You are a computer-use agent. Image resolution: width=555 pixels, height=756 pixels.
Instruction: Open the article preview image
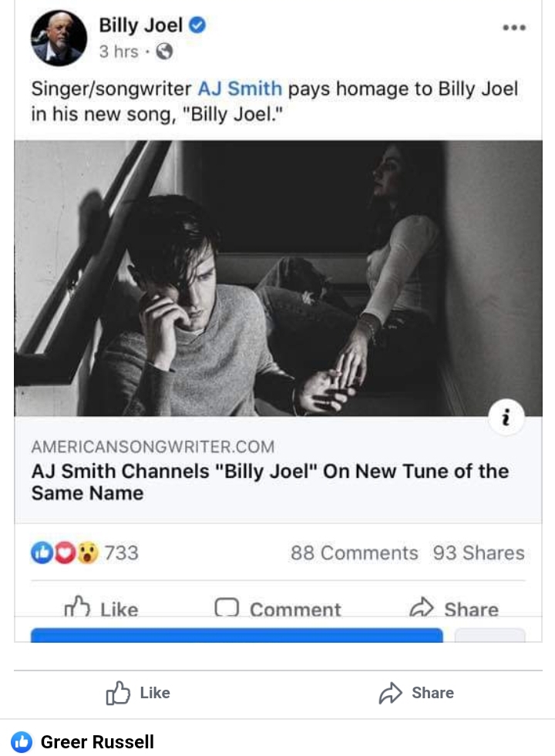(277, 278)
